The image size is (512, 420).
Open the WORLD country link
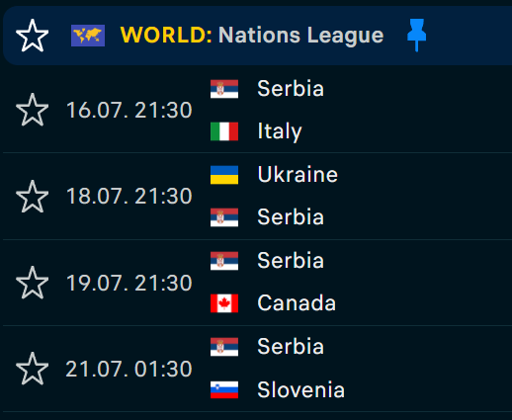pos(166,35)
